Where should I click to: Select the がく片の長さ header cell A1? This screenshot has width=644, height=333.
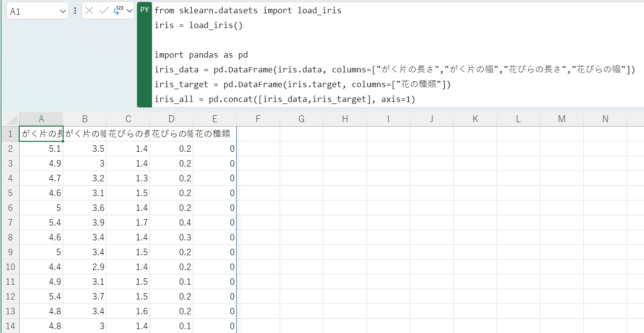click(41, 133)
